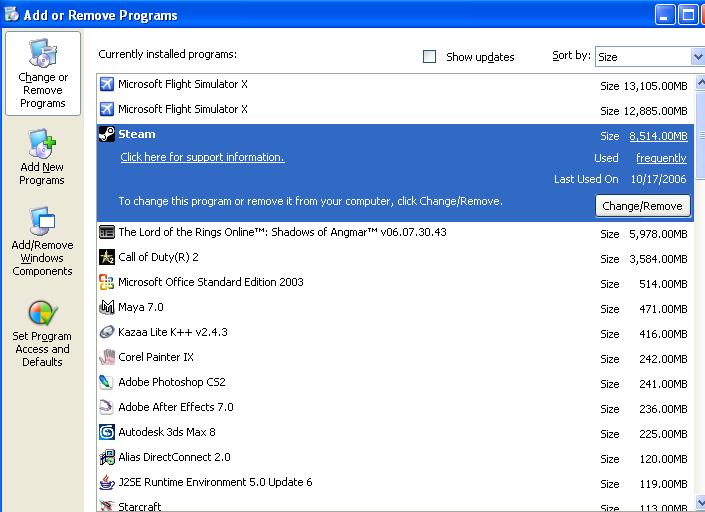
Task: Click the Steam program name
Action: pos(137,134)
